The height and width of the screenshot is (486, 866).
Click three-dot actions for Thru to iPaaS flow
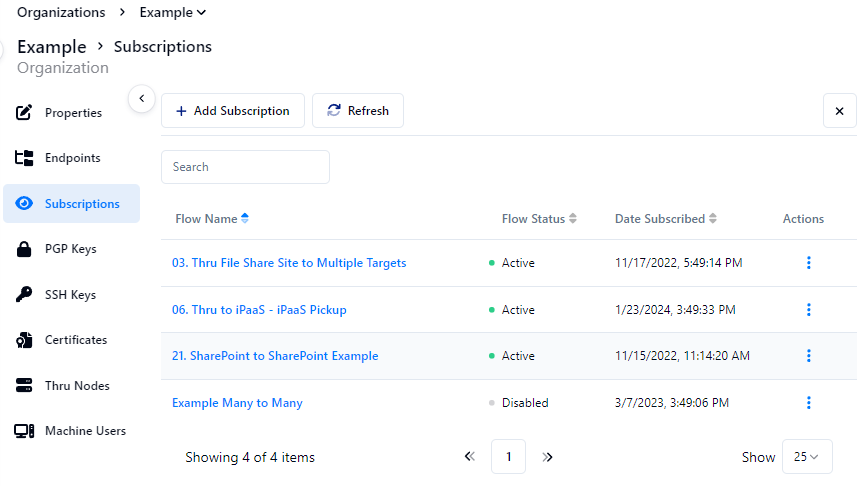[x=808, y=310]
